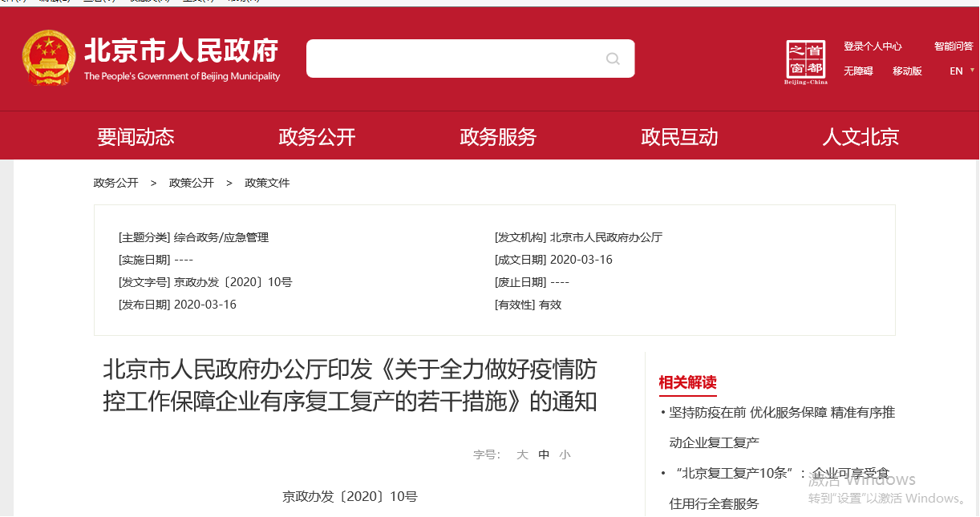Expand the EN language dropdown arrow
Screen dimensions: 980x517
pyautogui.click(x=973, y=71)
